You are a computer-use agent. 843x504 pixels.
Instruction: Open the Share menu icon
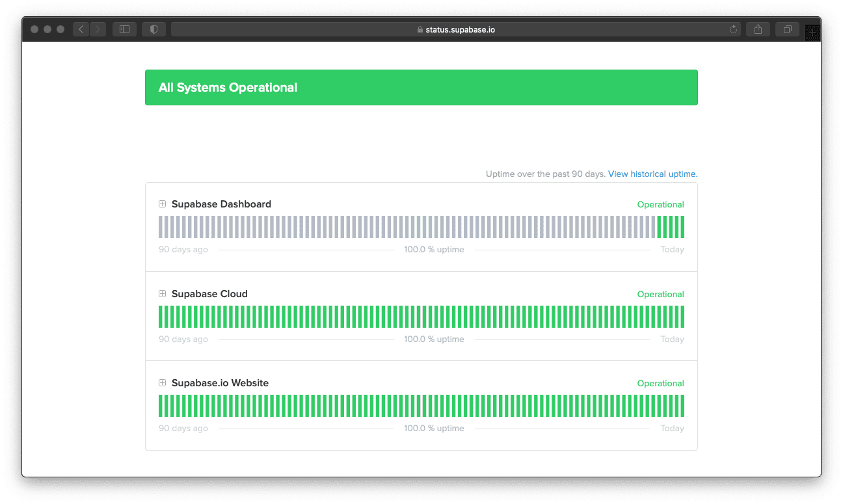coord(758,29)
